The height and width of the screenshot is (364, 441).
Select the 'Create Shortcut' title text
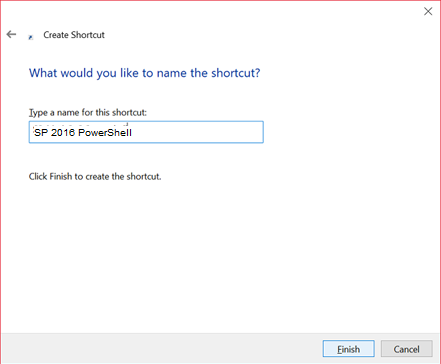click(x=74, y=35)
